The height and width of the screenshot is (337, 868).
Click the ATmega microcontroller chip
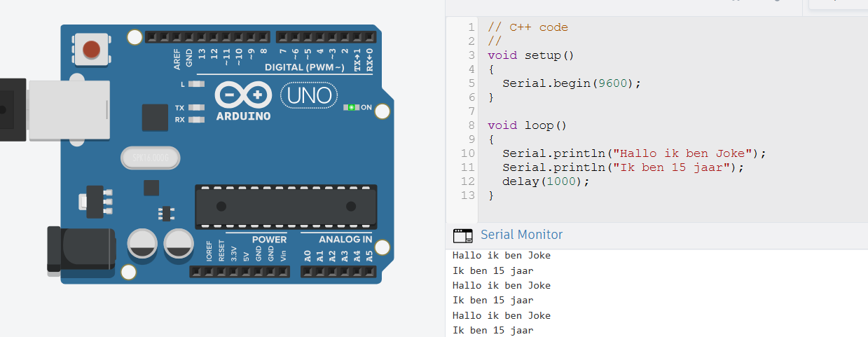(x=286, y=207)
